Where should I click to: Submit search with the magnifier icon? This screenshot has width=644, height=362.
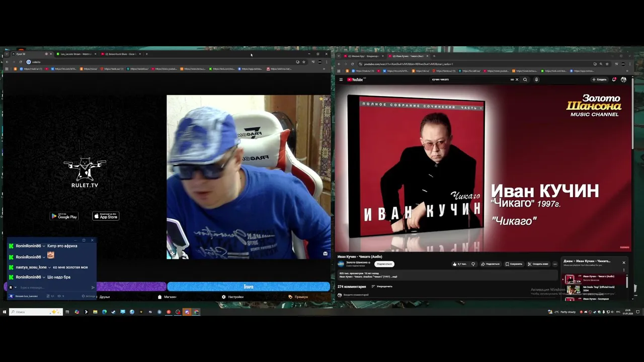(x=525, y=79)
